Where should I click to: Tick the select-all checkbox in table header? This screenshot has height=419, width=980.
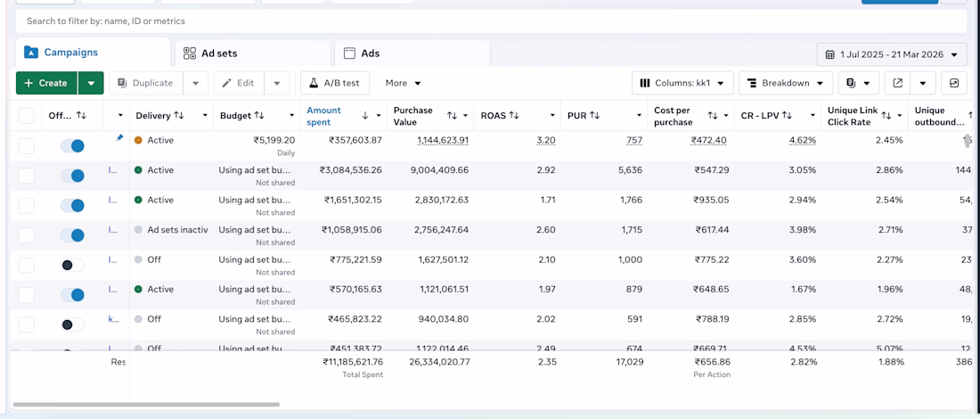(27, 116)
